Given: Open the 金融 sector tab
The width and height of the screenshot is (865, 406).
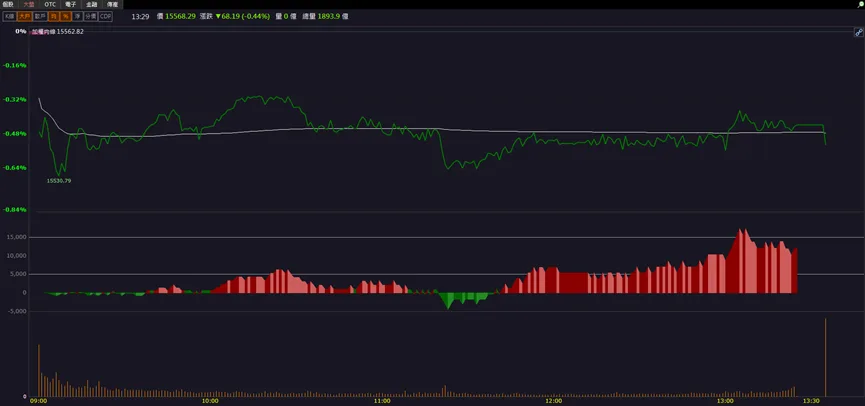Looking at the screenshot, I should [92, 4].
